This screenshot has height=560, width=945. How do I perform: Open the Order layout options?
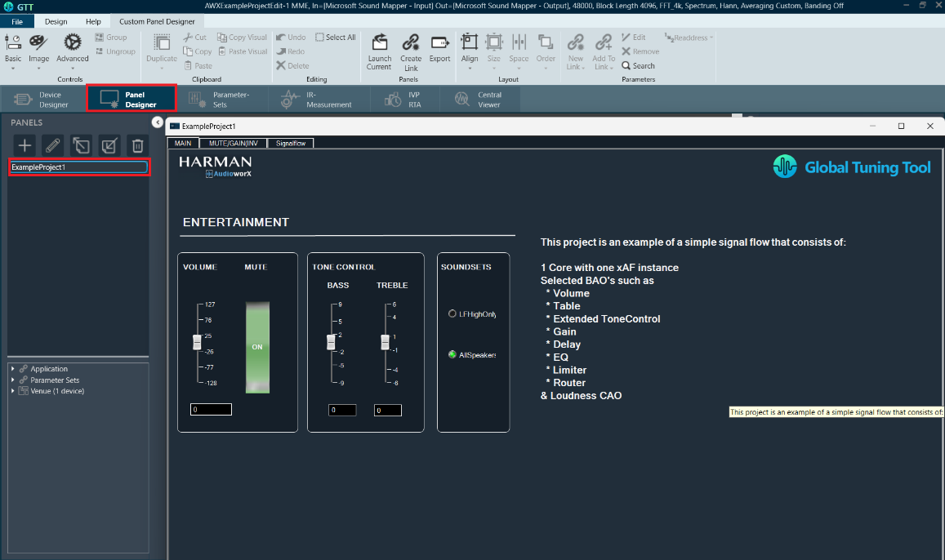(546, 51)
